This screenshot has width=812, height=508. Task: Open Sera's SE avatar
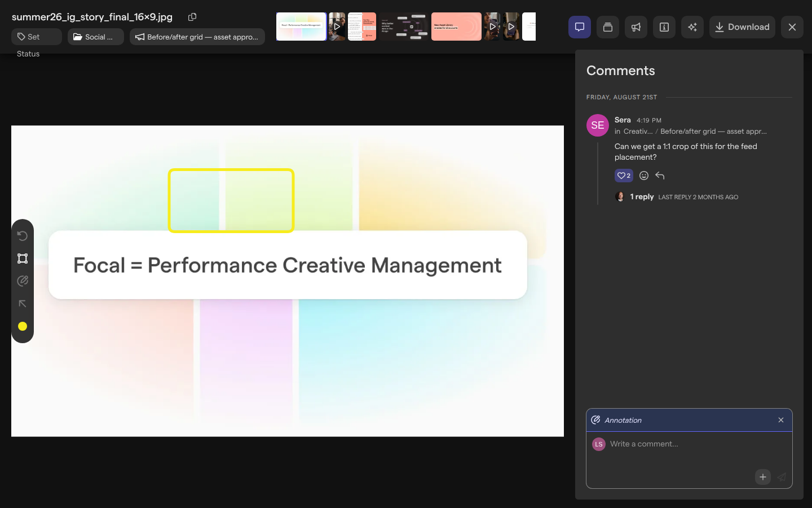pos(598,125)
